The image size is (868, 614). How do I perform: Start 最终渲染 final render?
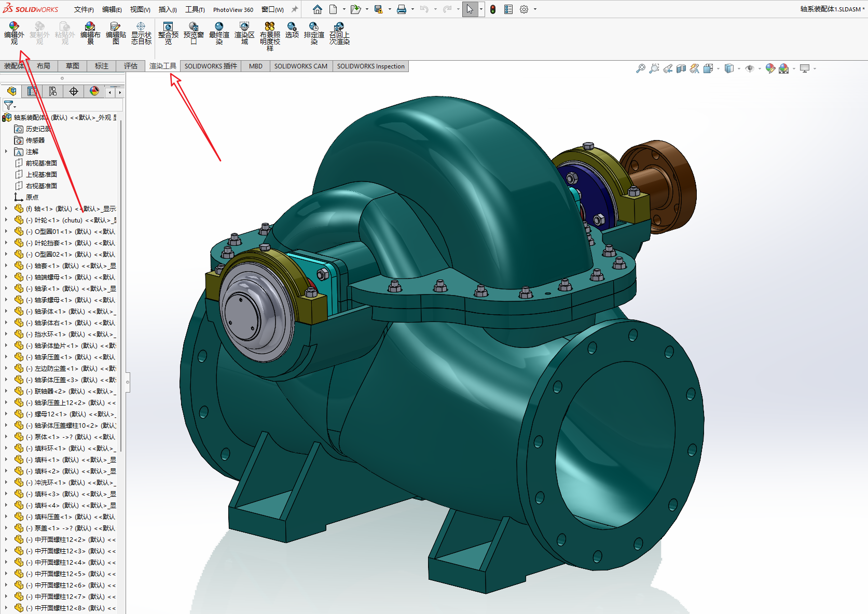[219, 33]
